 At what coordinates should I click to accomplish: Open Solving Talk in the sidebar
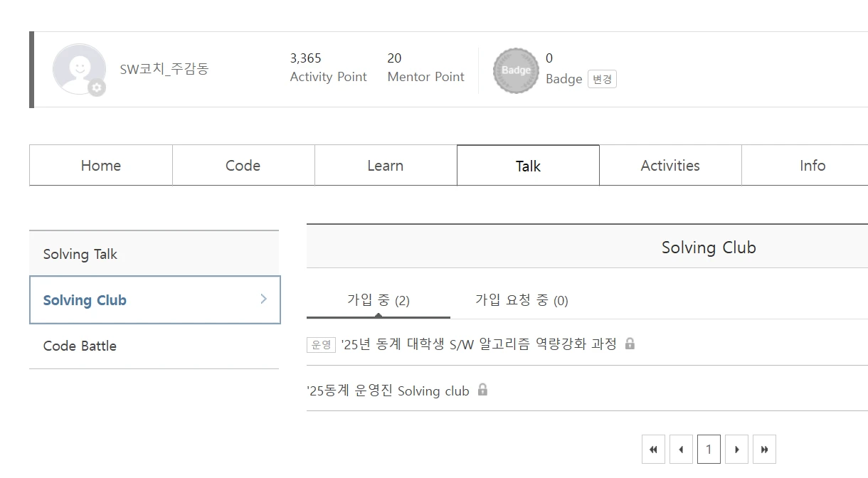pos(154,254)
